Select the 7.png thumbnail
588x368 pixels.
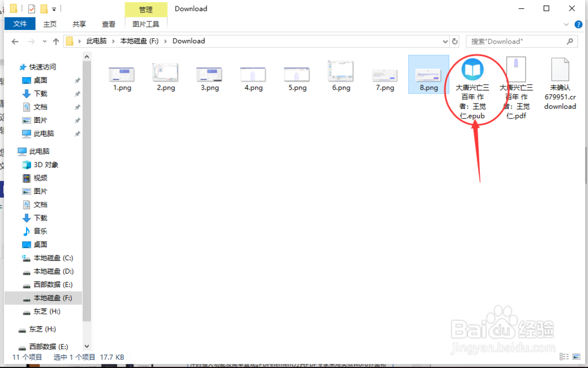[x=385, y=75]
